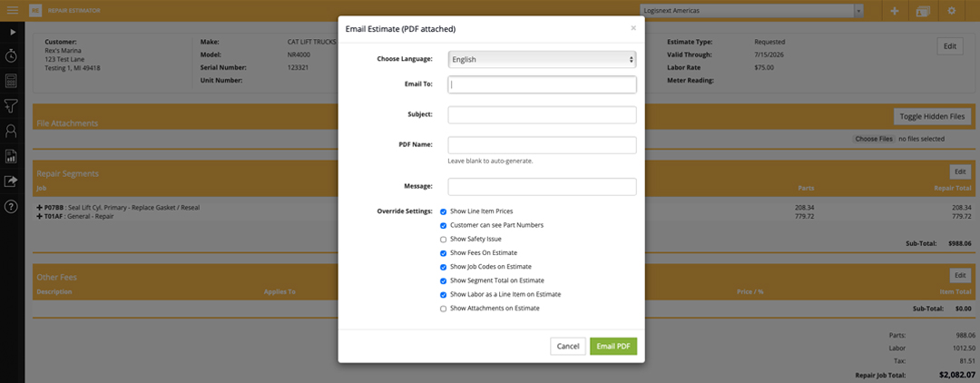The image size is (980, 383).
Task: Open the calculator icon in the sidebar
Action: point(11,81)
